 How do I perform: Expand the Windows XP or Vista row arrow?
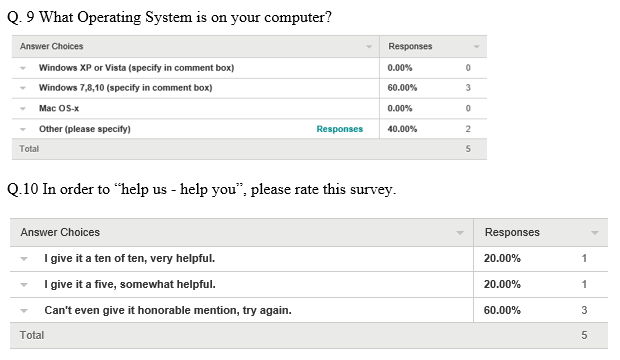pos(23,68)
